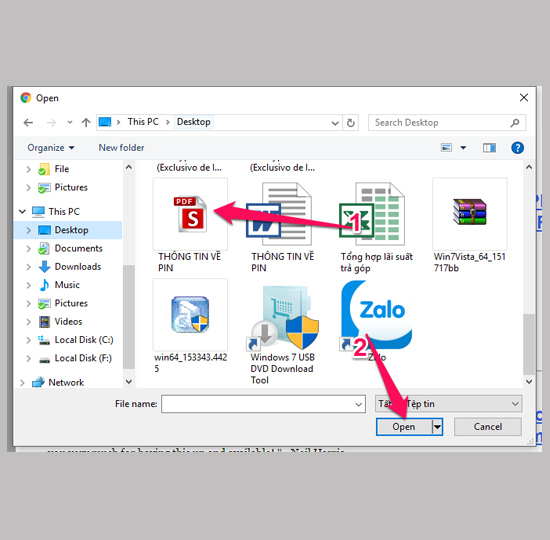The width and height of the screenshot is (550, 540).
Task: Open recent locations dropdown arrow
Action: [x=70, y=122]
